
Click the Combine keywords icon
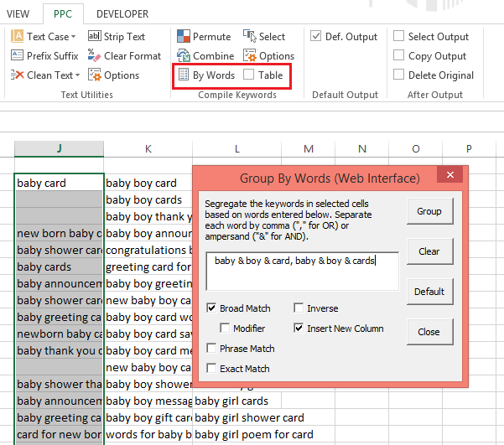tap(184, 56)
